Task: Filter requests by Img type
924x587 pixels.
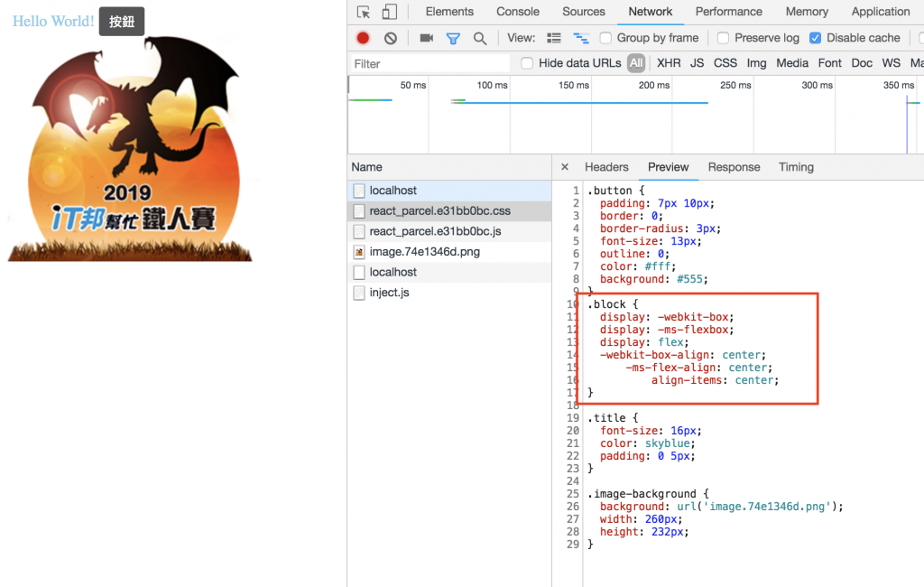Action: [x=756, y=63]
